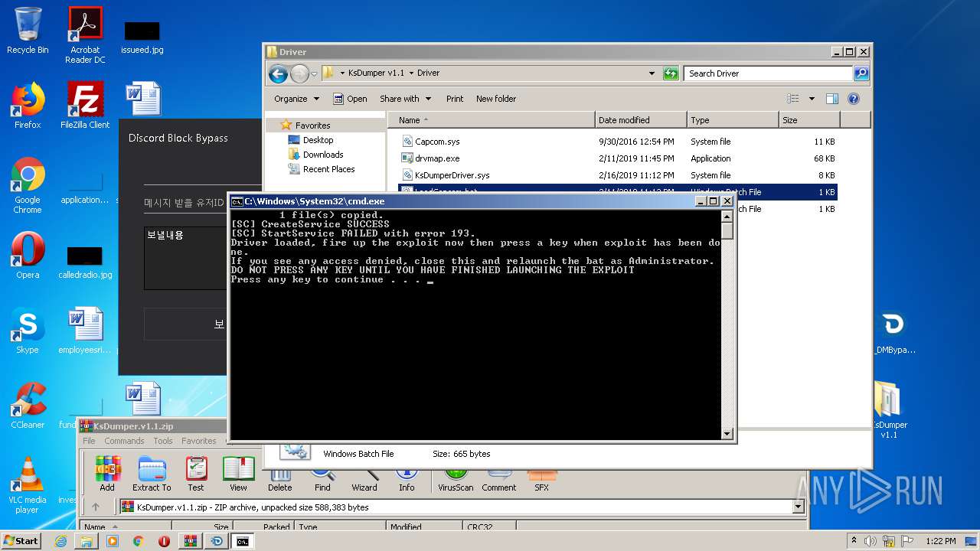Screen dimensions: 980x551
Task: Click WinRAR Test archive icon
Action: pyautogui.click(x=196, y=473)
